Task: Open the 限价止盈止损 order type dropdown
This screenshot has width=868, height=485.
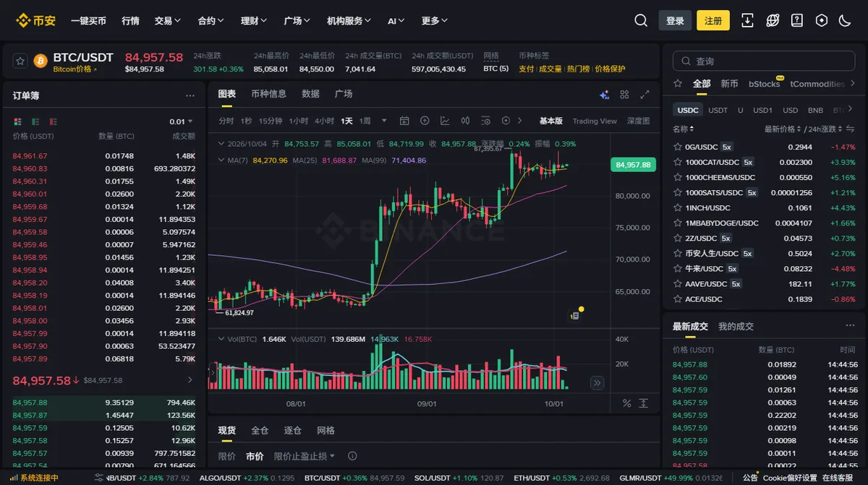Action: point(305,456)
